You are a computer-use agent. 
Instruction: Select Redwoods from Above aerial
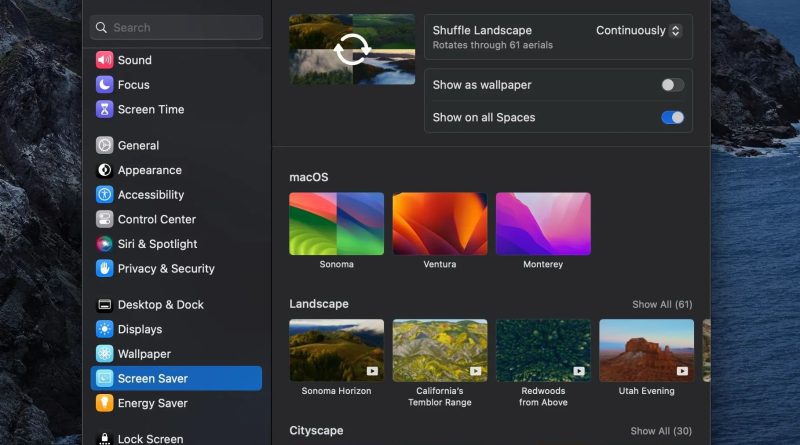pyautogui.click(x=543, y=350)
